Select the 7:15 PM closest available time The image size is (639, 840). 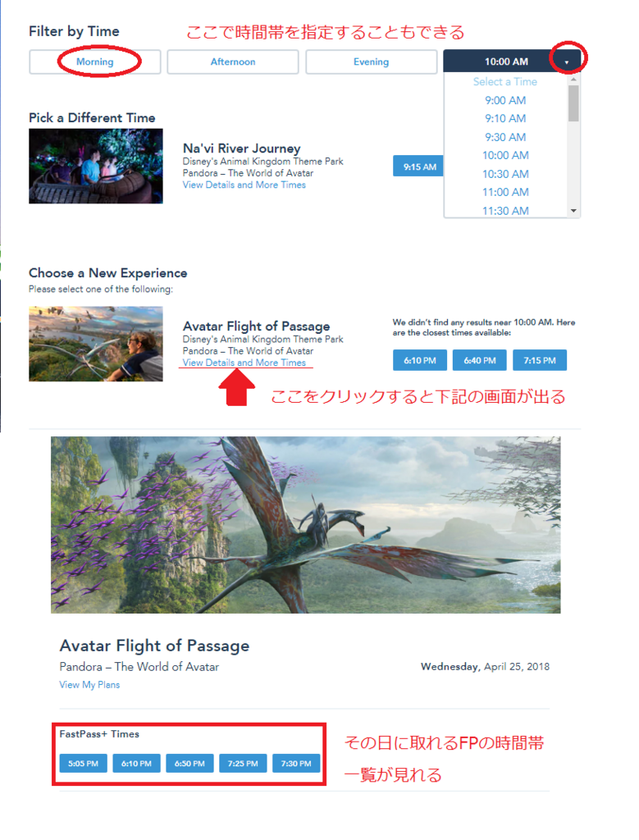tap(540, 361)
